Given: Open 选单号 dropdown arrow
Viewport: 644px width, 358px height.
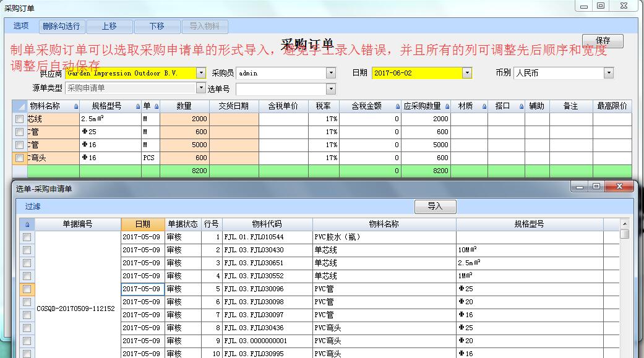Looking at the screenshot, I should [x=331, y=88].
